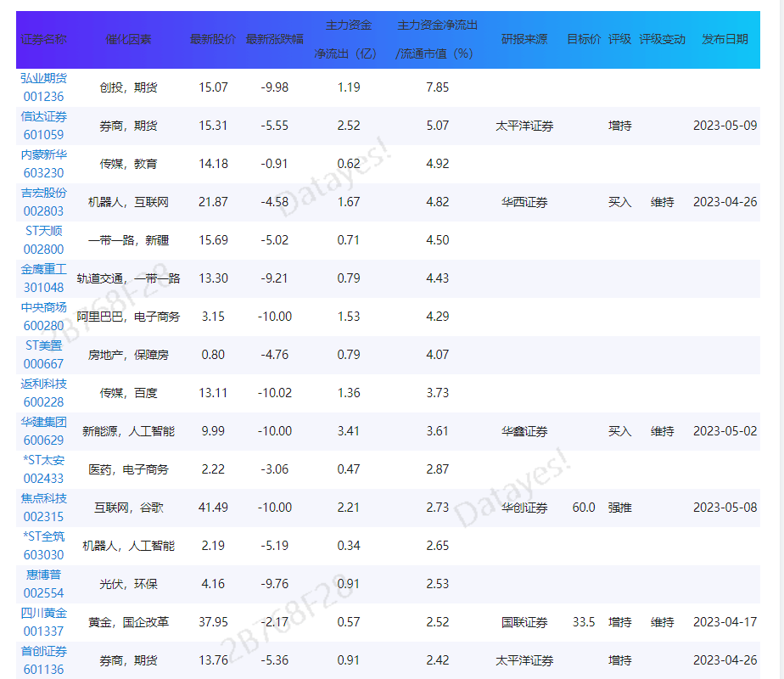Image resolution: width=784 pixels, height=679 pixels.
Task: Open 首创证券 601136 stock page
Action: [43, 660]
